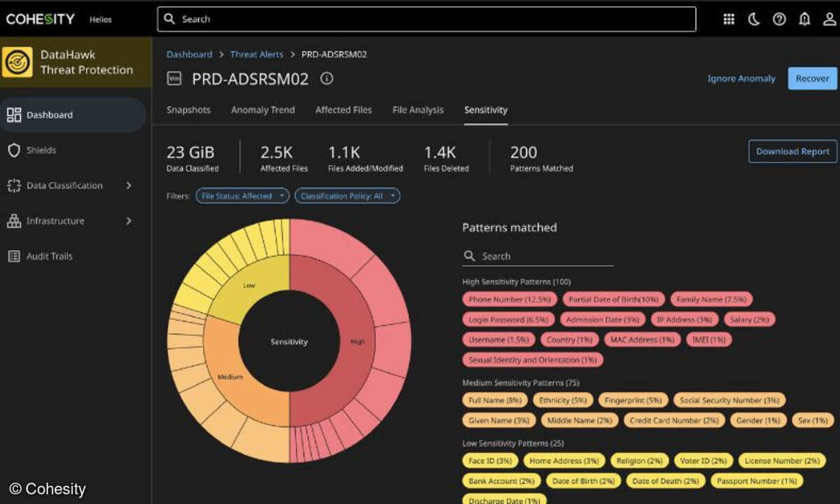
Task: Click the 1.4K Files Deleted statistic
Action: (x=446, y=158)
